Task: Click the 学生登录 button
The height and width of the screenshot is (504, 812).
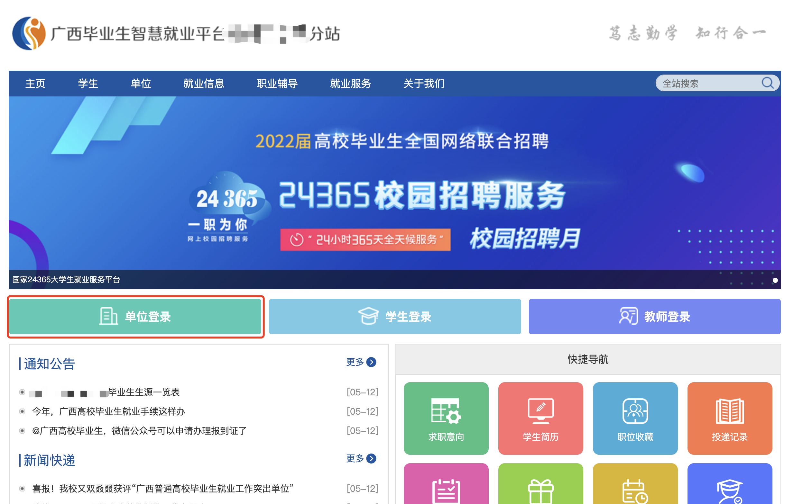Action: [x=395, y=316]
